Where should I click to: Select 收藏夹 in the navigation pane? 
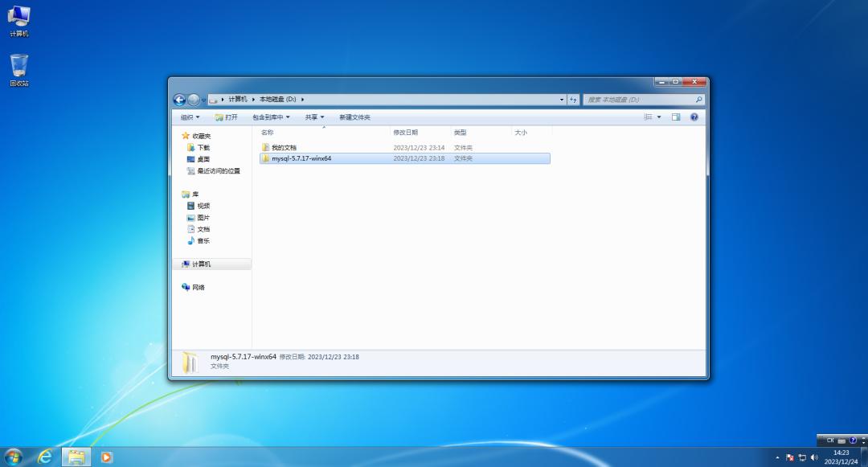click(x=196, y=136)
